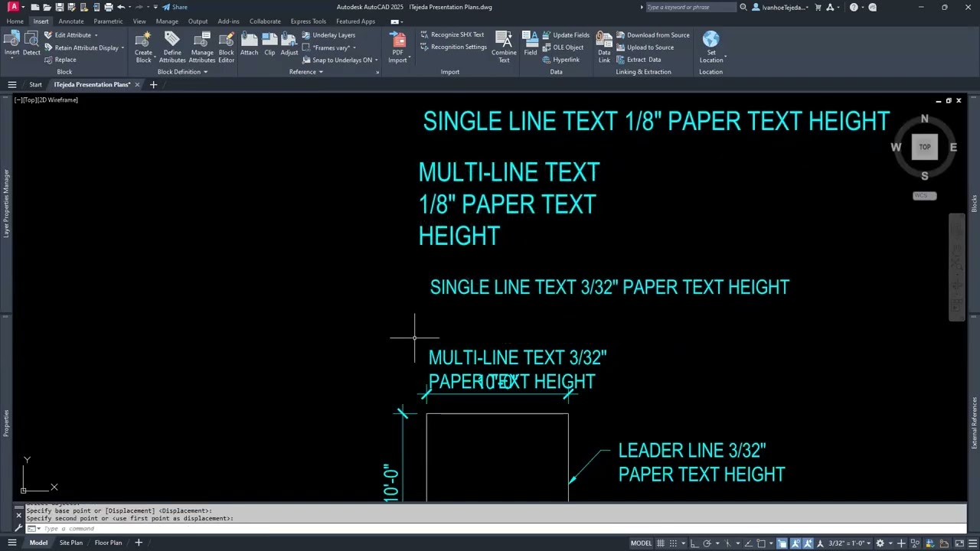The height and width of the screenshot is (551, 980).
Task: Click Update Fields
Action: pyautogui.click(x=566, y=35)
